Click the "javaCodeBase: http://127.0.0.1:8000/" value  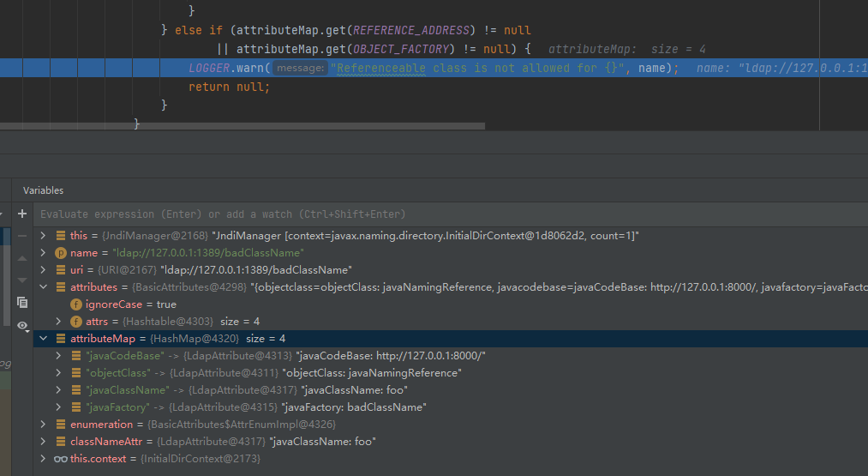[x=391, y=356]
